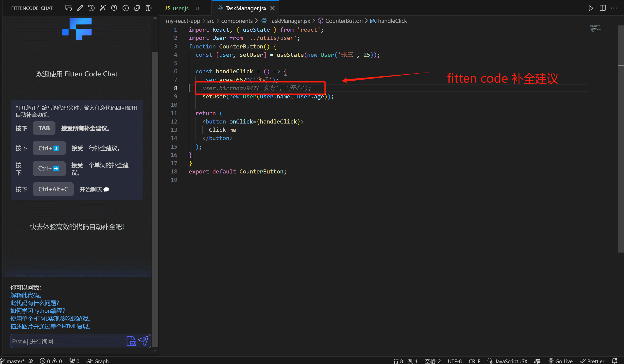Open the editor more actions menu
The width and height of the screenshot is (624, 364).
click(x=614, y=8)
